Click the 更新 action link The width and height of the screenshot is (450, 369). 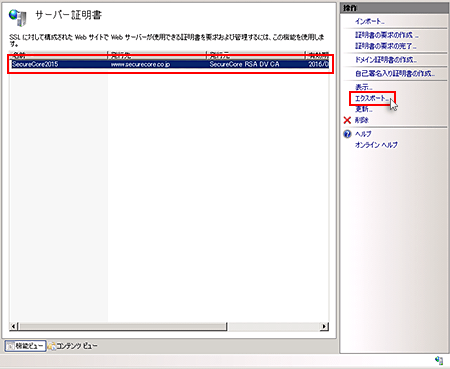(364, 109)
